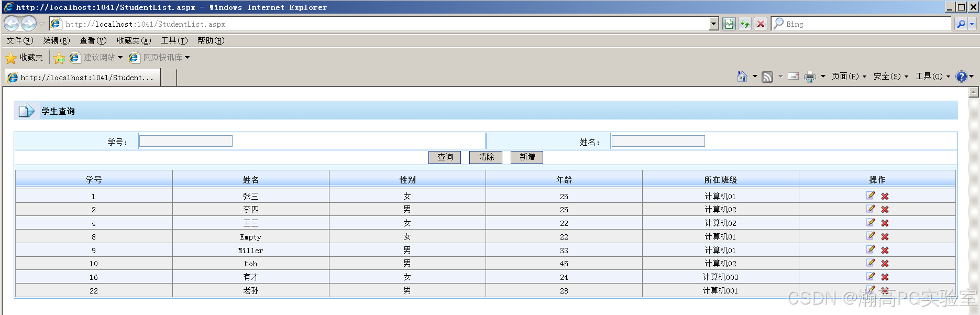Open 工具(T) menu in menu bar
Screen dimensions: 980x315
click(174, 40)
